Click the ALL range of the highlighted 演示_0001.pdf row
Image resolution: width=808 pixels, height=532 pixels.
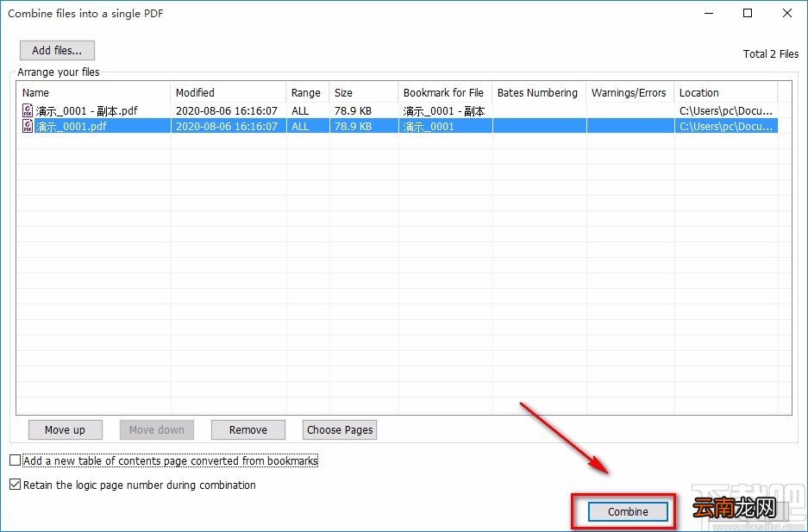coord(300,126)
